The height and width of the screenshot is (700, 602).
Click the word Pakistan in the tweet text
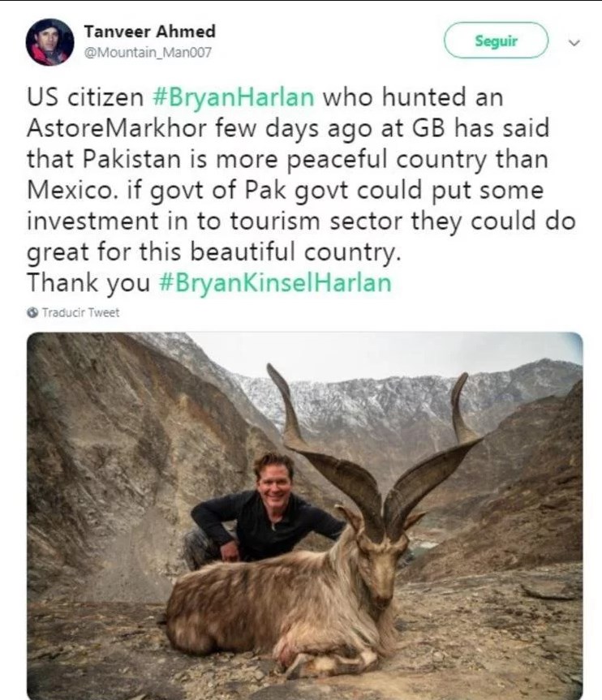pyautogui.click(x=131, y=159)
